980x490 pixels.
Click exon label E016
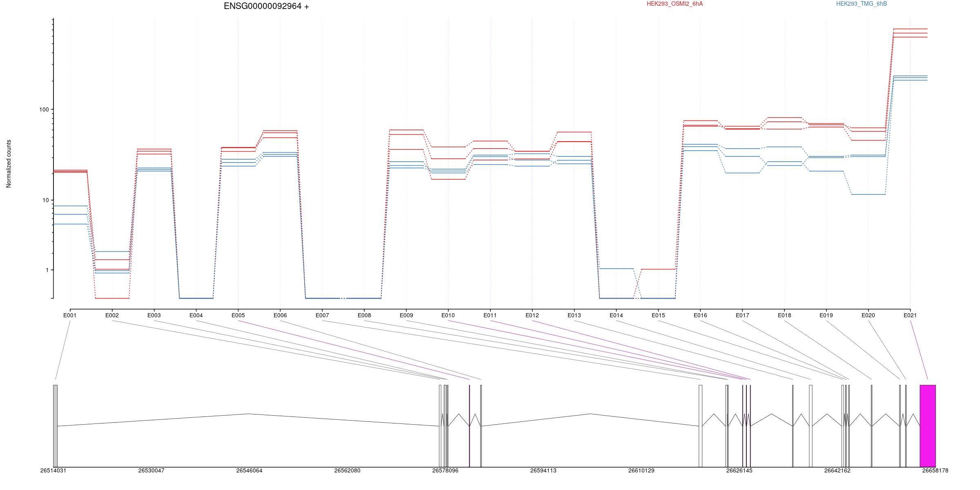tap(700, 316)
